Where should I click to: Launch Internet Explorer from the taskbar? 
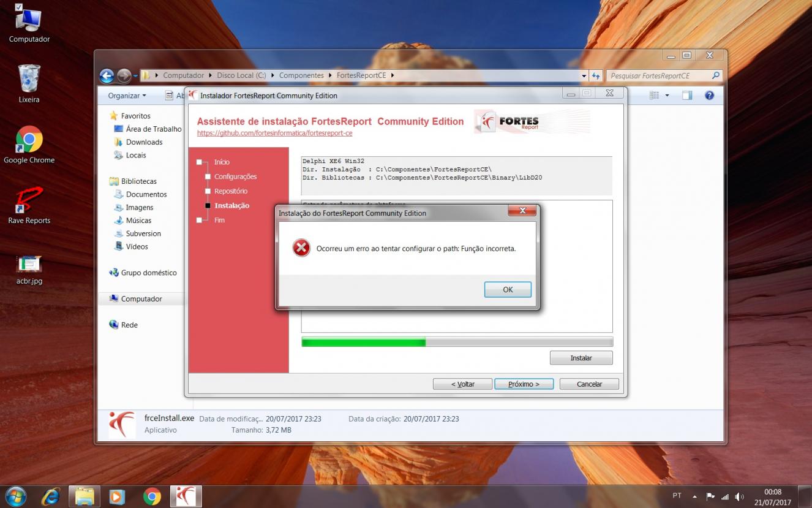[50, 496]
